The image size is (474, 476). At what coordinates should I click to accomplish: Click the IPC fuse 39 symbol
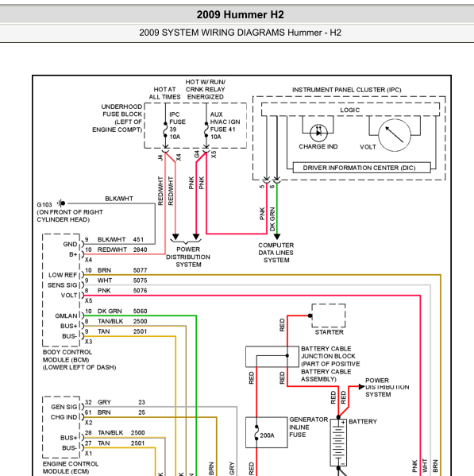165,130
